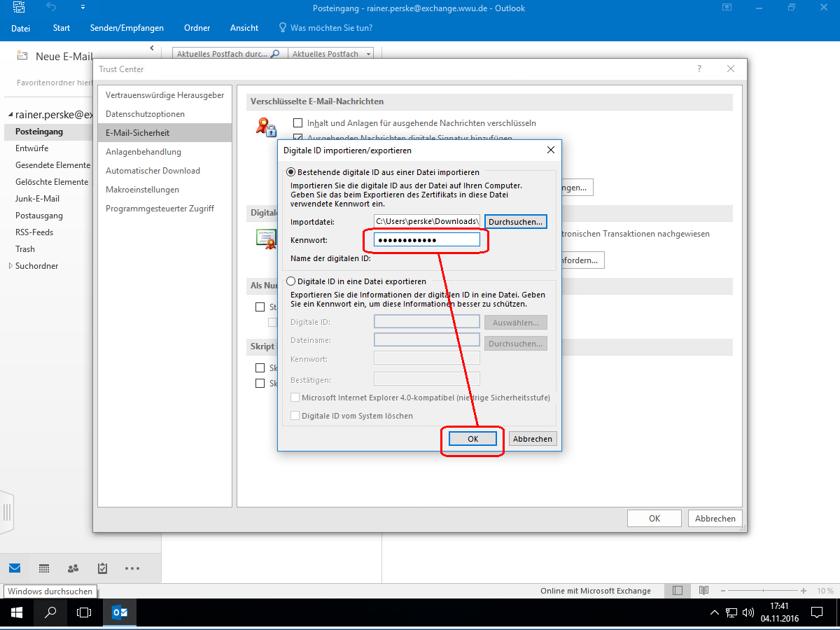Collapse the folder pane with the arrow
Image resolution: width=840 pixels, height=630 pixels.
click(152, 48)
